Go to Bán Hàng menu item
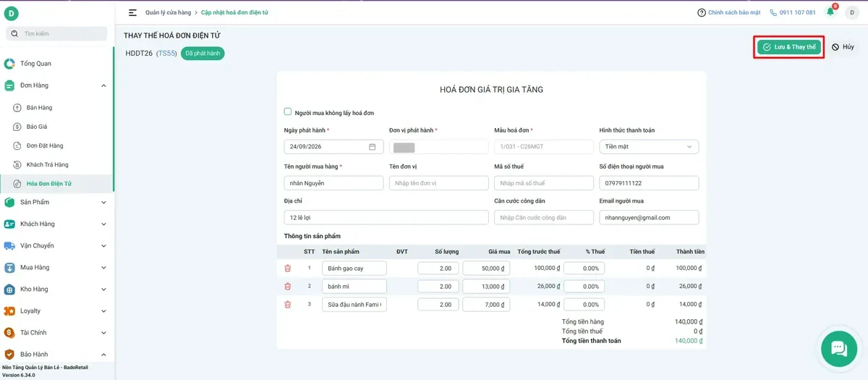Viewport: 868px width, 380px height. (x=40, y=107)
